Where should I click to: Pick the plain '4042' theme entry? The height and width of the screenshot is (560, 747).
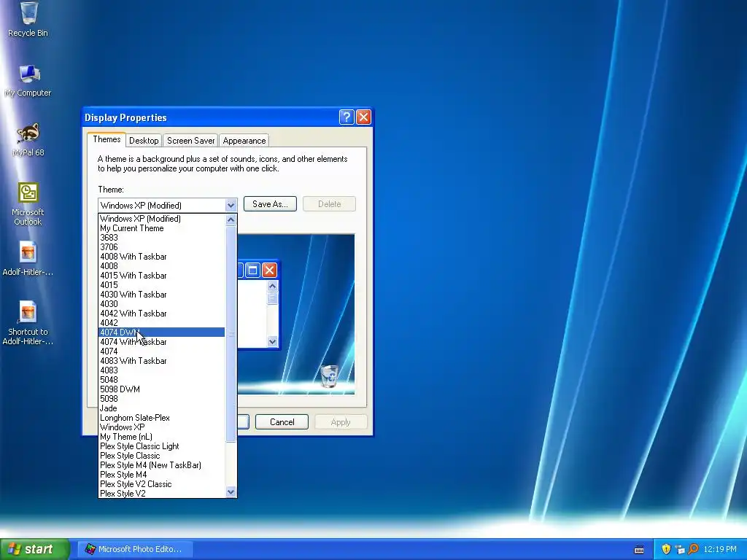[161, 323]
